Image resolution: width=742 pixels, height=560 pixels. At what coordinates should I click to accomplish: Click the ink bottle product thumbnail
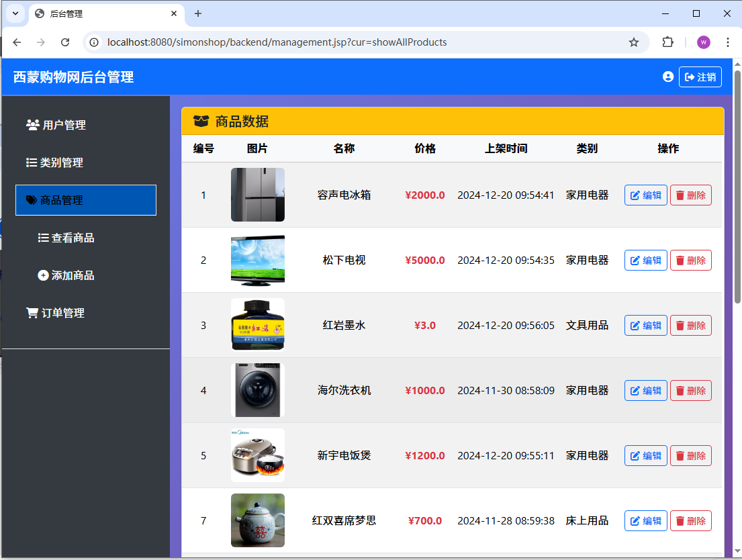point(258,325)
